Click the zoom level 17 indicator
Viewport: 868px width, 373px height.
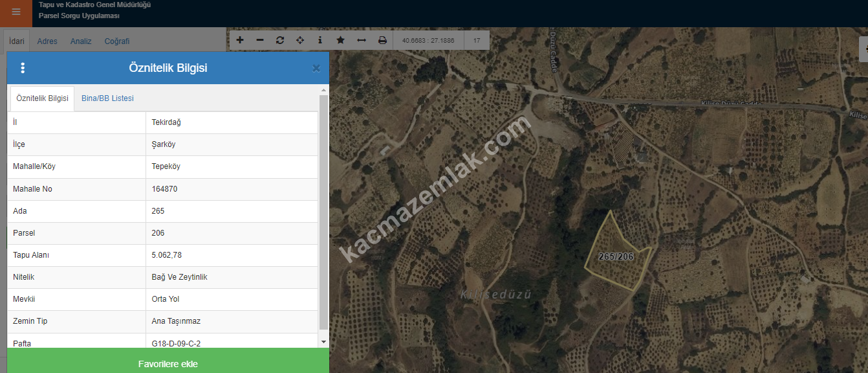pyautogui.click(x=477, y=40)
